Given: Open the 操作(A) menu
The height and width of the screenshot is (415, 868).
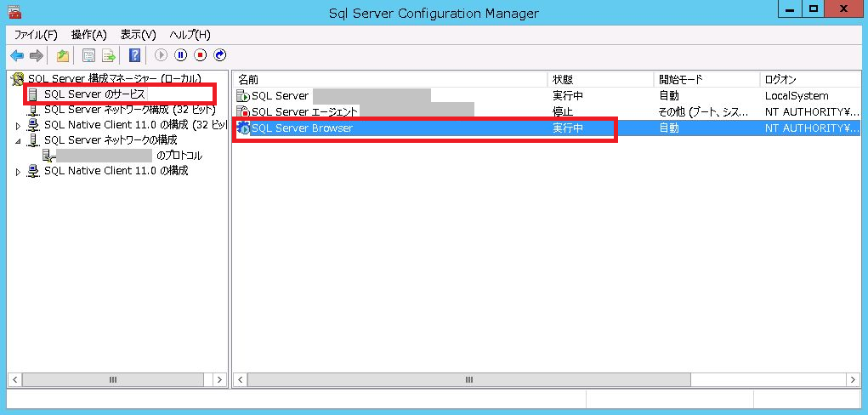Looking at the screenshot, I should [x=88, y=35].
